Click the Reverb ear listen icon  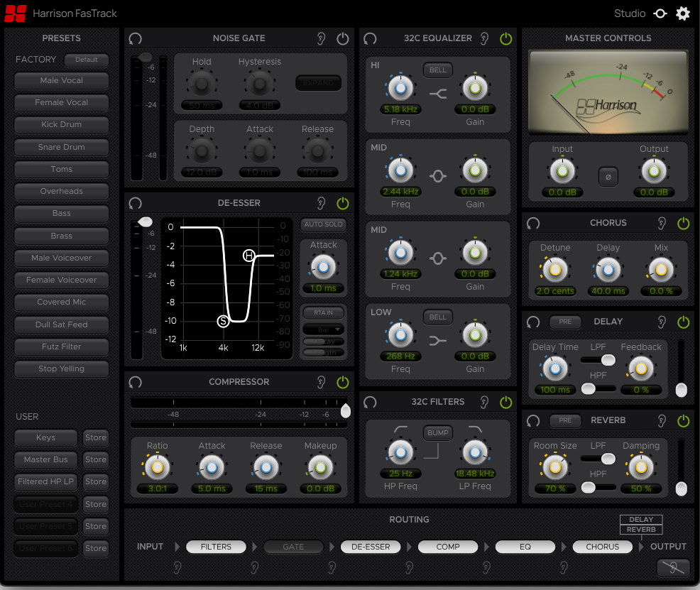[662, 420]
